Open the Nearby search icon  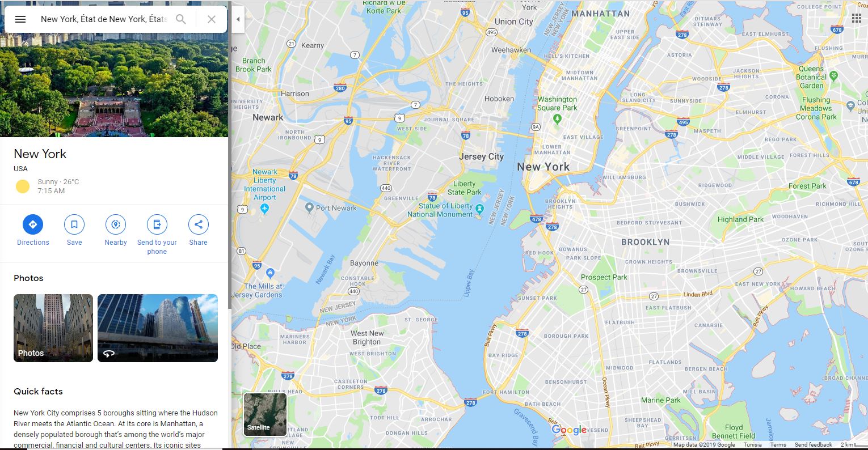click(x=116, y=224)
